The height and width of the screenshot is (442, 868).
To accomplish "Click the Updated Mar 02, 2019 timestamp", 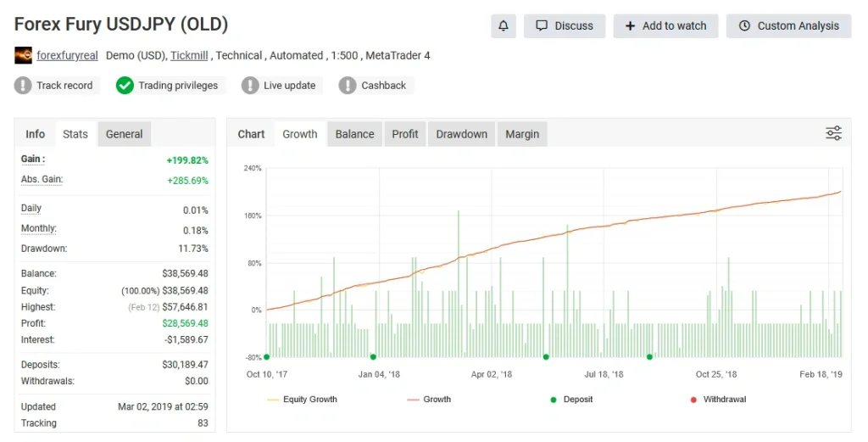I will [x=164, y=406].
